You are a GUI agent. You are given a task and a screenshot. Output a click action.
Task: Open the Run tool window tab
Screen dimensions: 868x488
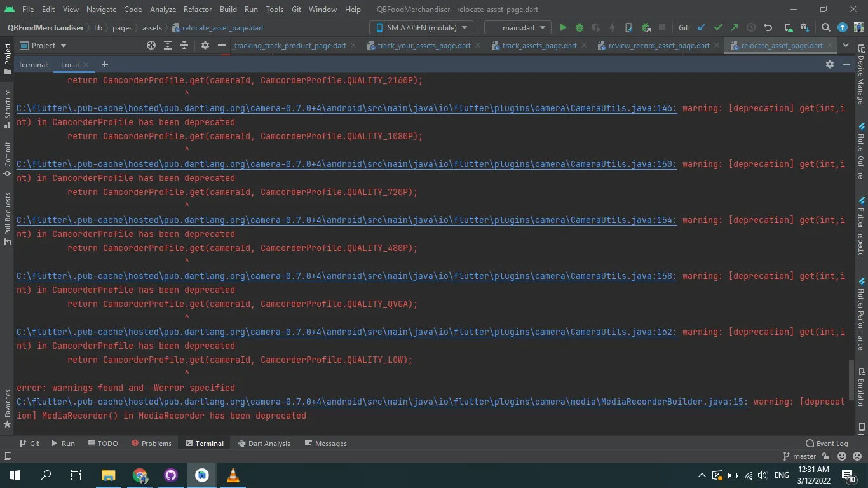tap(63, 444)
